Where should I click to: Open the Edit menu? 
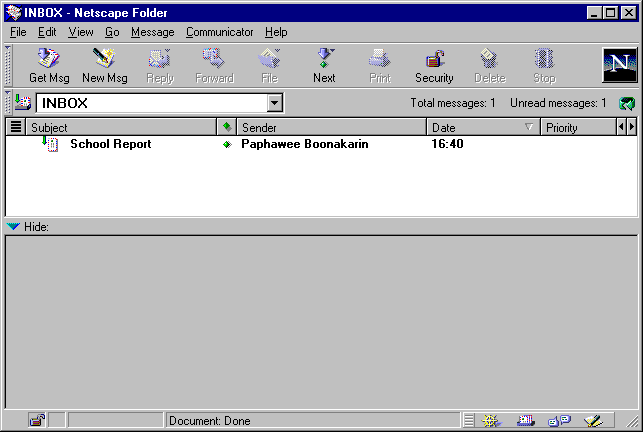pyautogui.click(x=47, y=32)
